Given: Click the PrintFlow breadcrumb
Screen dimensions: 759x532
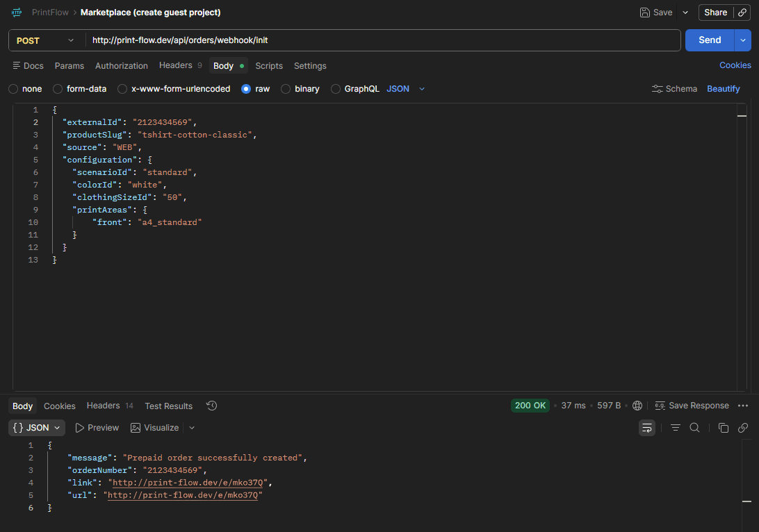Looking at the screenshot, I should (50, 13).
